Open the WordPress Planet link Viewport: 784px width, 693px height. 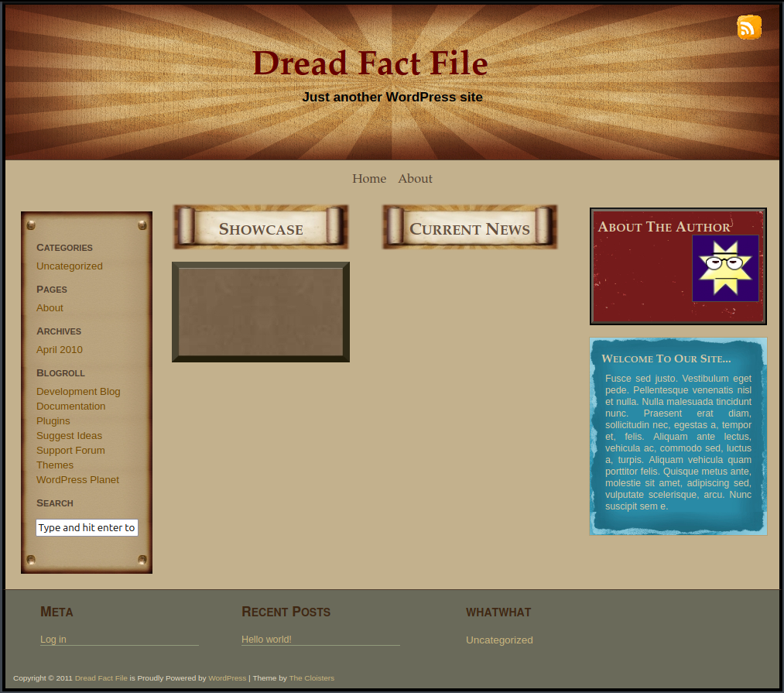click(x=77, y=480)
